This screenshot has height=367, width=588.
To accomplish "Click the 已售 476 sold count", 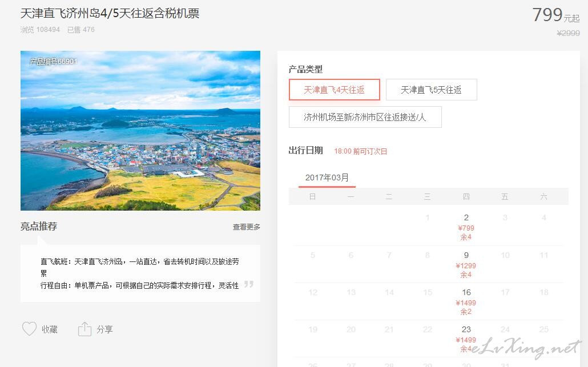I will click(x=81, y=30).
